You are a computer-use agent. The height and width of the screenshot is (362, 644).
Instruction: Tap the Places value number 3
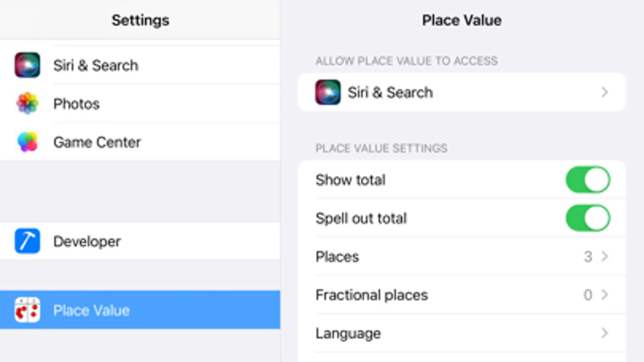point(588,257)
